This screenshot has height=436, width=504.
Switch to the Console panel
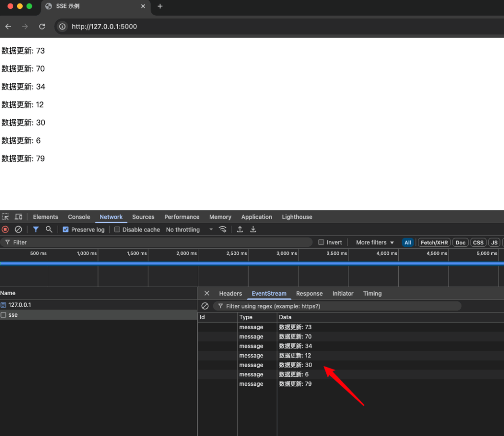point(79,217)
